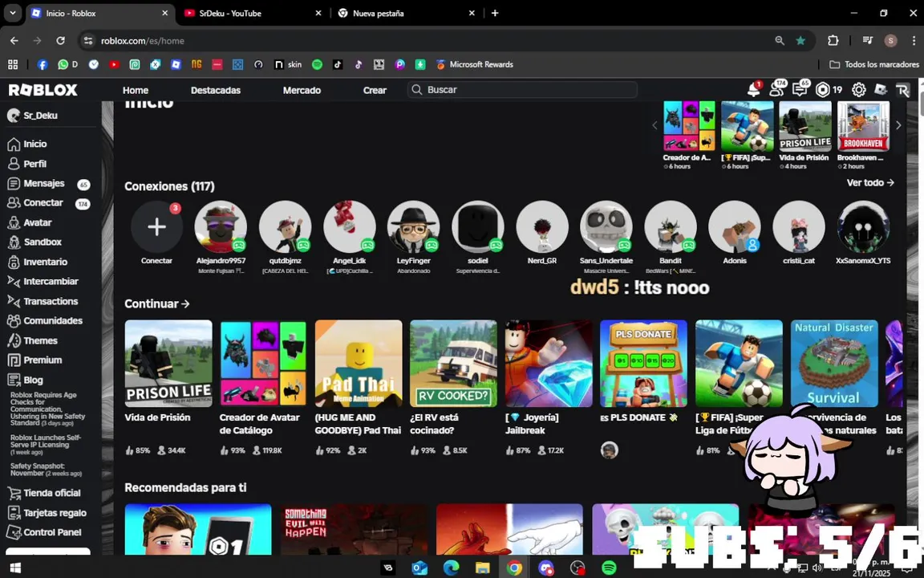
Task: Open the Home menu in Roblox header
Action: point(136,90)
